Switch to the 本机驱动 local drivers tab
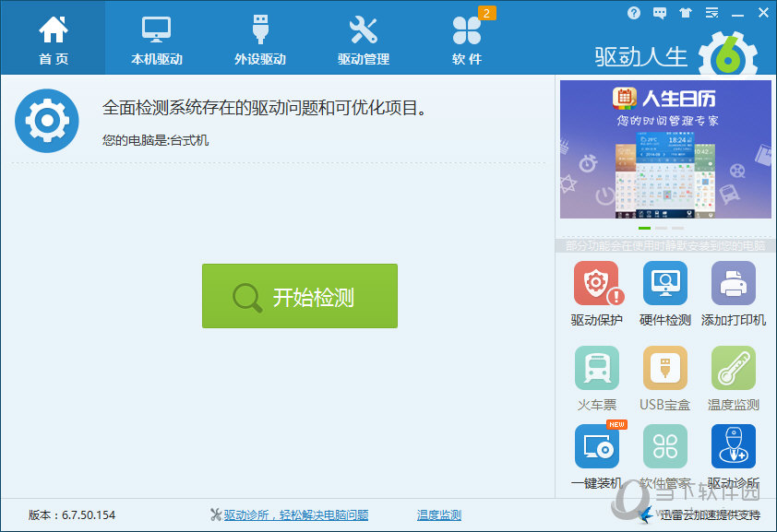 (x=157, y=38)
